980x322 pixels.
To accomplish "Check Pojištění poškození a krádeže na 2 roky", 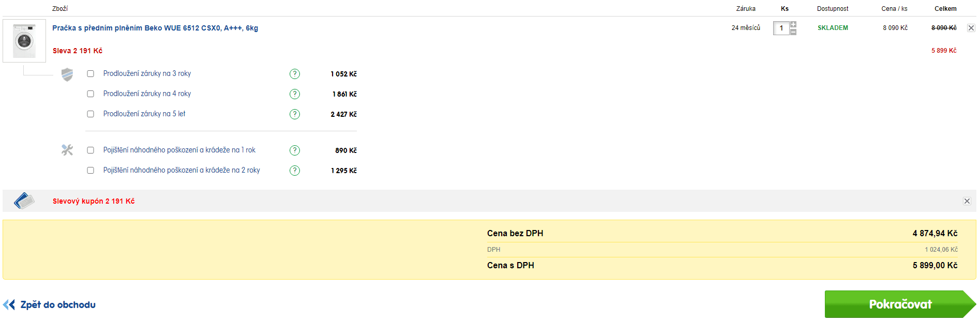I will click(x=91, y=171).
